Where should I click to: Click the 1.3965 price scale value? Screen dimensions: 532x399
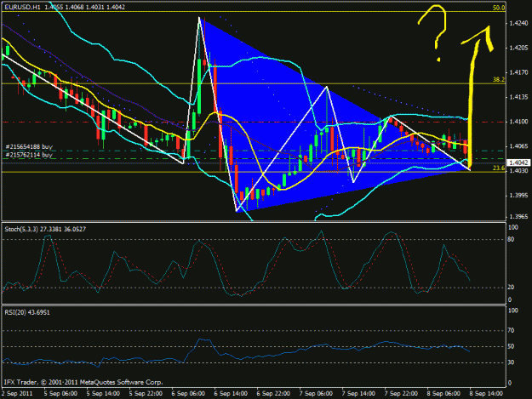tap(518, 217)
